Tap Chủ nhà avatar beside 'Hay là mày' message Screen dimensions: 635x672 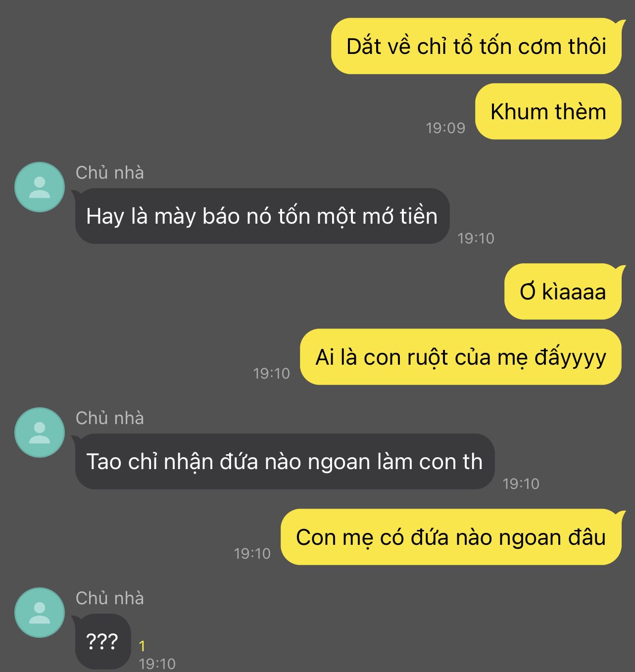click(x=40, y=187)
